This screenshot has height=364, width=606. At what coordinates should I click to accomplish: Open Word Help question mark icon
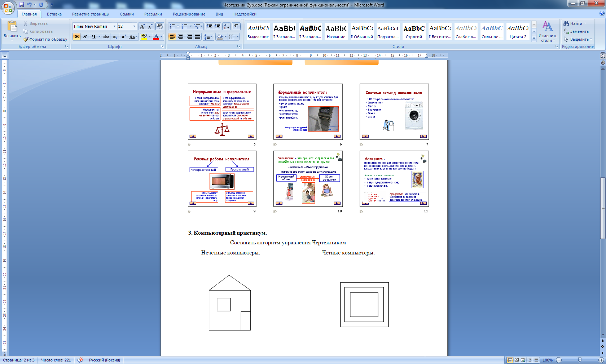602,14
